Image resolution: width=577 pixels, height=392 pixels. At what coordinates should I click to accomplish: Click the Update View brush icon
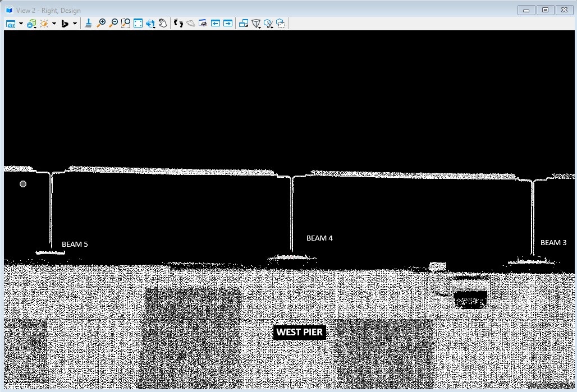point(89,23)
